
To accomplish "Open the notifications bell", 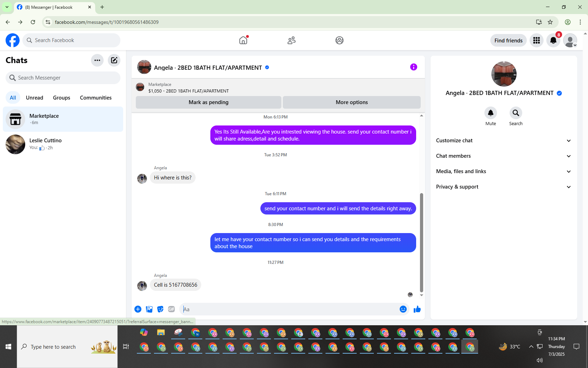I will 553,40.
